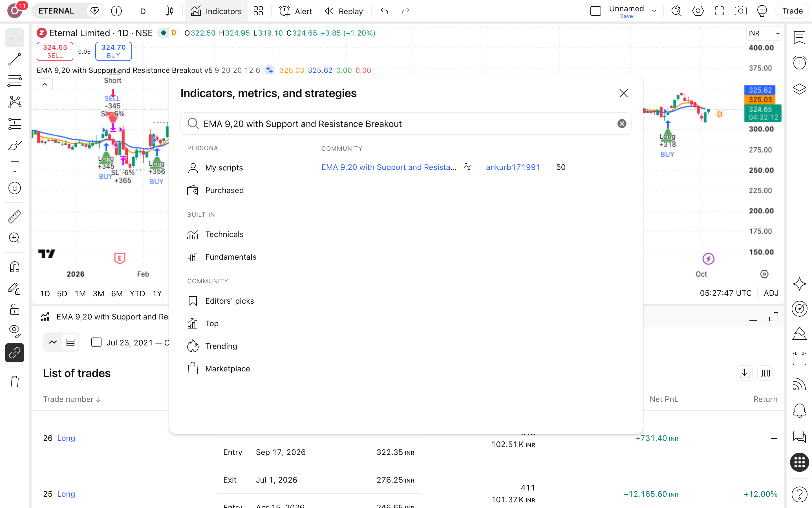812x508 pixels.
Task: Collapse the indicator legend chevron
Action: 45,84
